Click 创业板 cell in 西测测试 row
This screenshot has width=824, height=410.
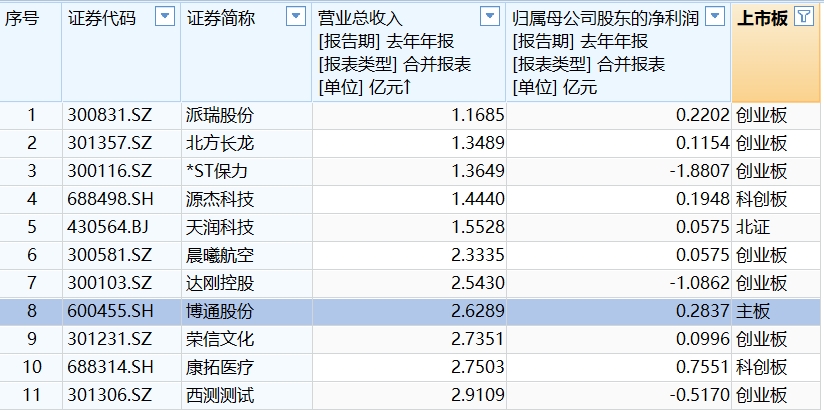(x=762, y=395)
